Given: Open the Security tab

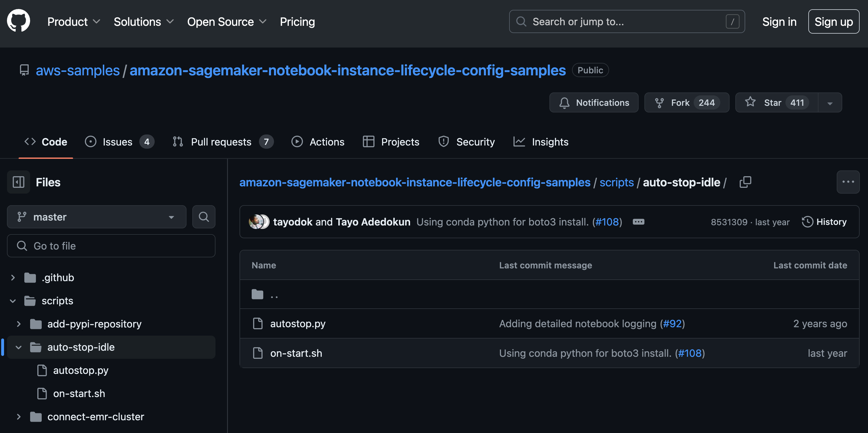Looking at the screenshot, I should coord(466,142).
